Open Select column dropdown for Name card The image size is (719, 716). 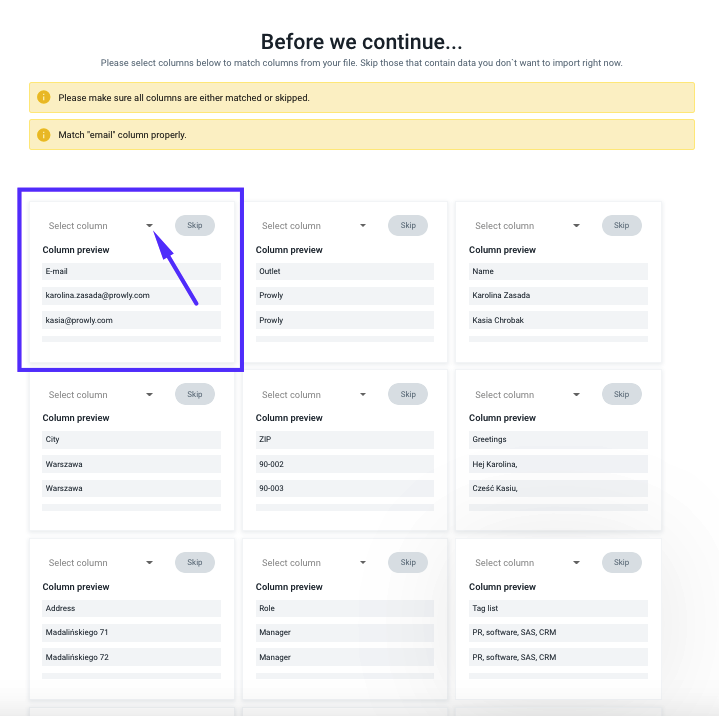coord(527,226)
